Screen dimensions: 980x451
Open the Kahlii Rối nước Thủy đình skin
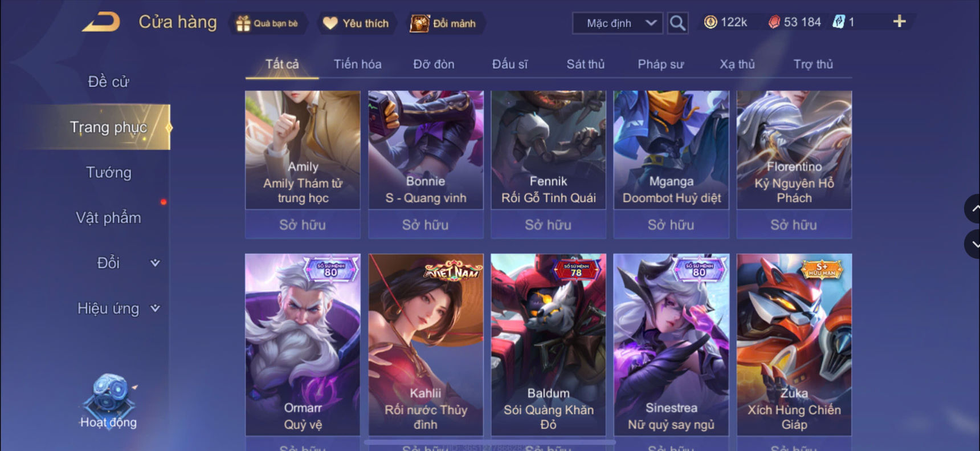(426, 345)
